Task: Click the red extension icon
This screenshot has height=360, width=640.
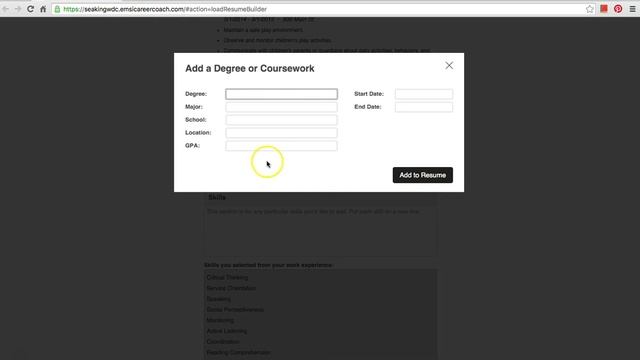Action: (x=604, y=9)
